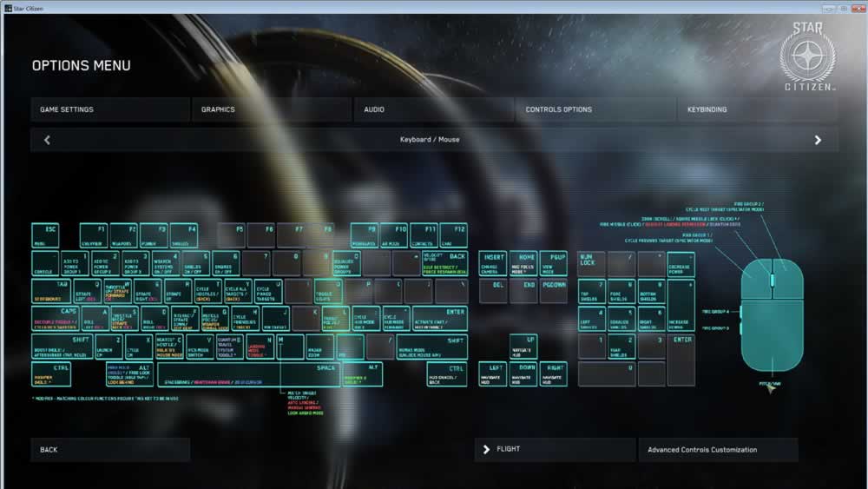Click the NUM LOCK key tile
868x489 pixels.
(591, 263)
